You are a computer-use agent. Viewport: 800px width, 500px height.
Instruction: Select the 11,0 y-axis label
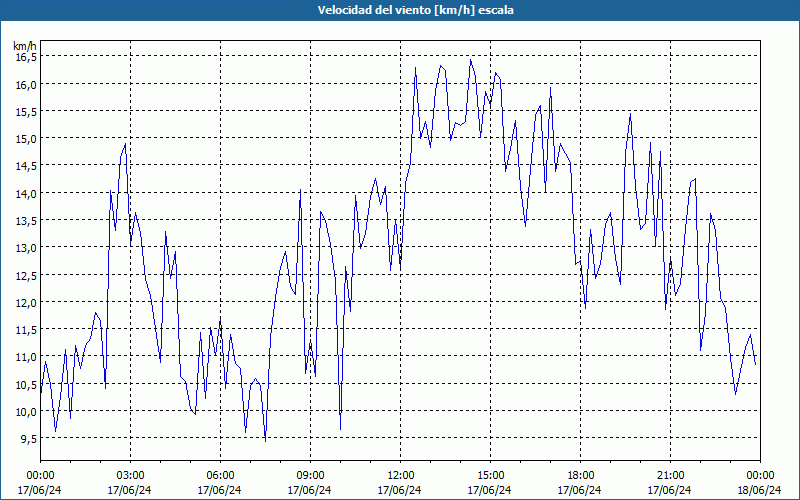pos(26,357)
